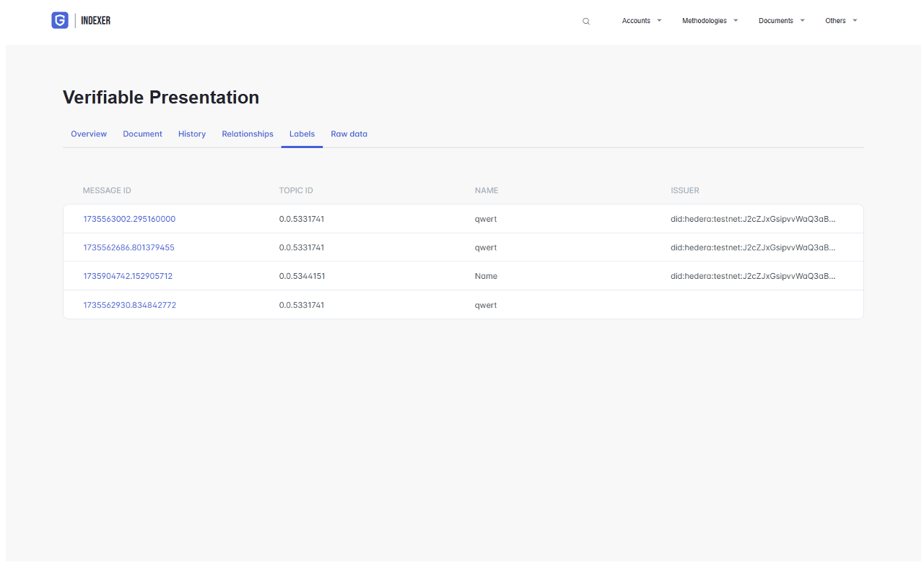Screen dimensions: 924x565
Task: Open the Accounts dropdown menu
Action: [x=641, y=21]
